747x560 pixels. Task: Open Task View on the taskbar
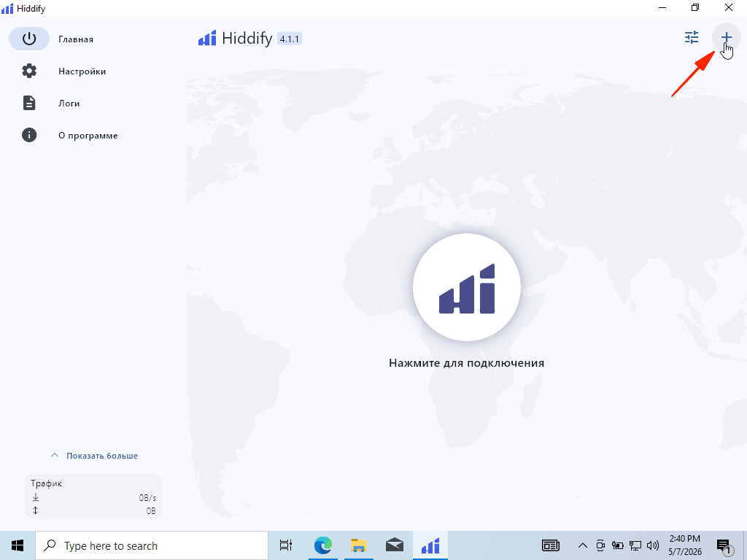pyautogui.click(x=285, y=545)
